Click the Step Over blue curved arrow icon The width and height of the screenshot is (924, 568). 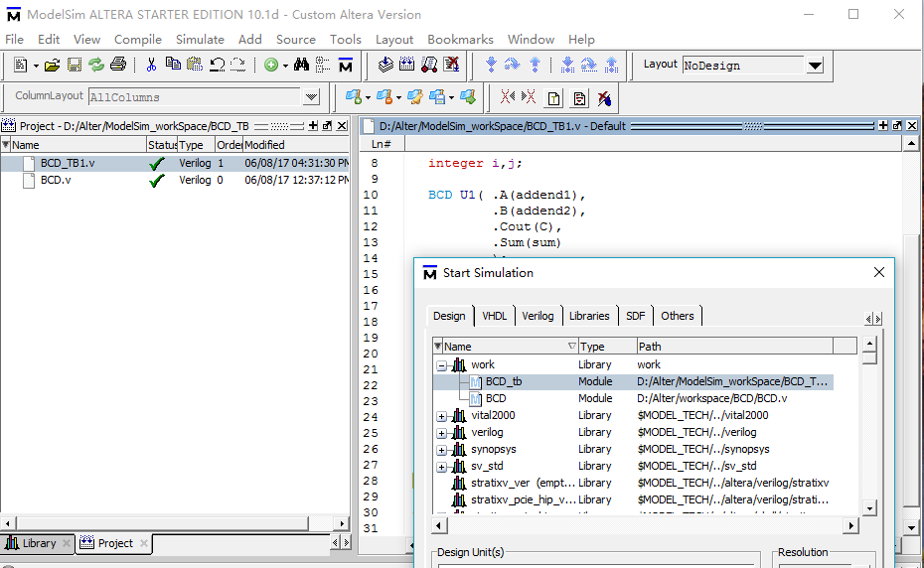(512, 65)
